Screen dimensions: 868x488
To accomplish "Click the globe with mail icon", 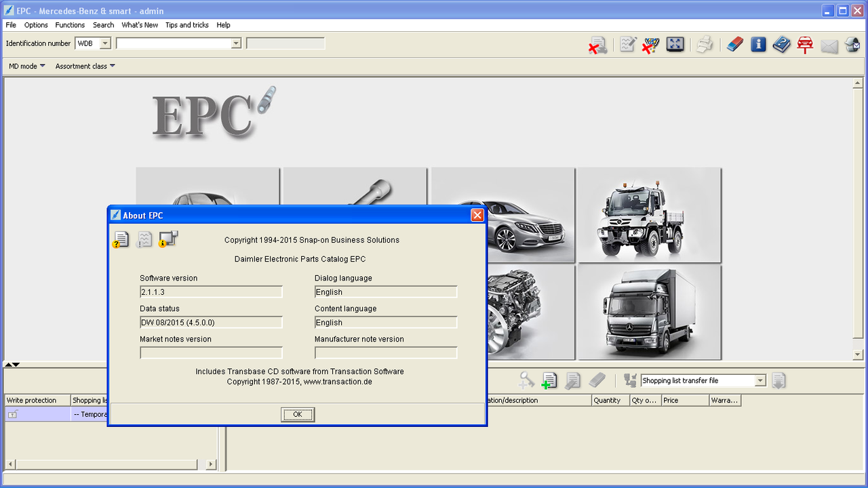I will coord(852,45).
